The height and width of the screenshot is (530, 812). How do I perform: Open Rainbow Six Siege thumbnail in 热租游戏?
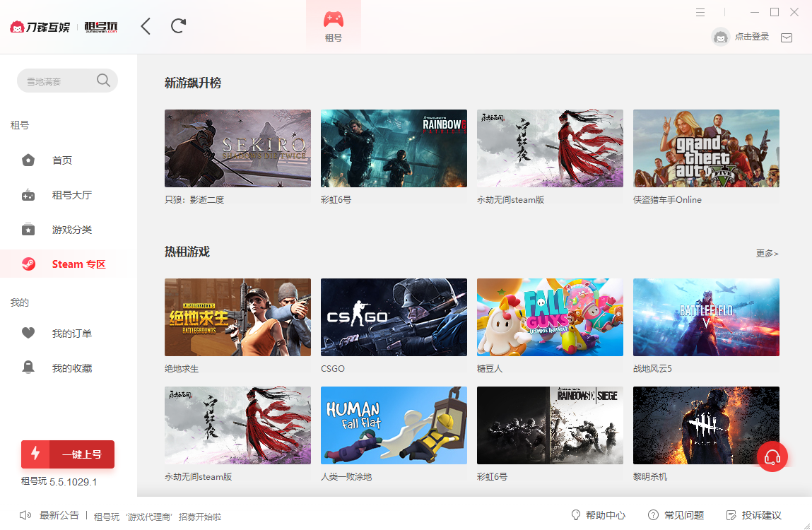[x=550, y=425]
